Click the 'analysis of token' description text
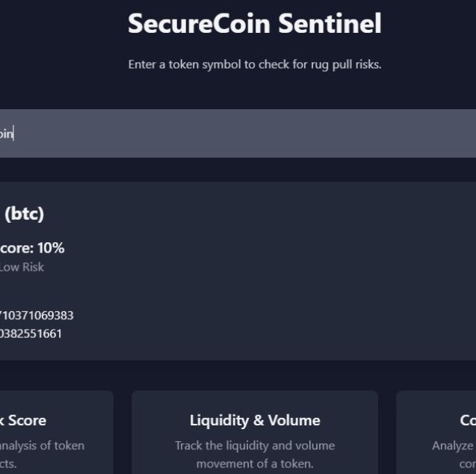476x474 pixels. 42,446
